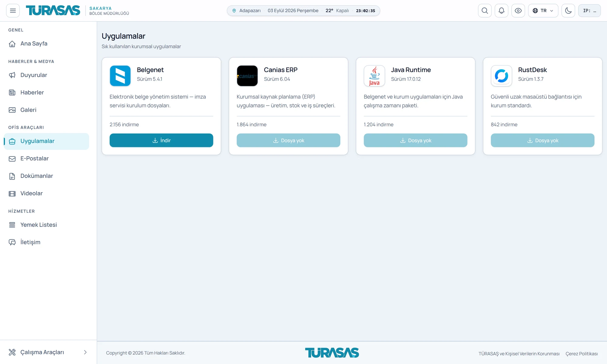
Task: Open the search magnifier icon
Action: click(x=485, y=11)
